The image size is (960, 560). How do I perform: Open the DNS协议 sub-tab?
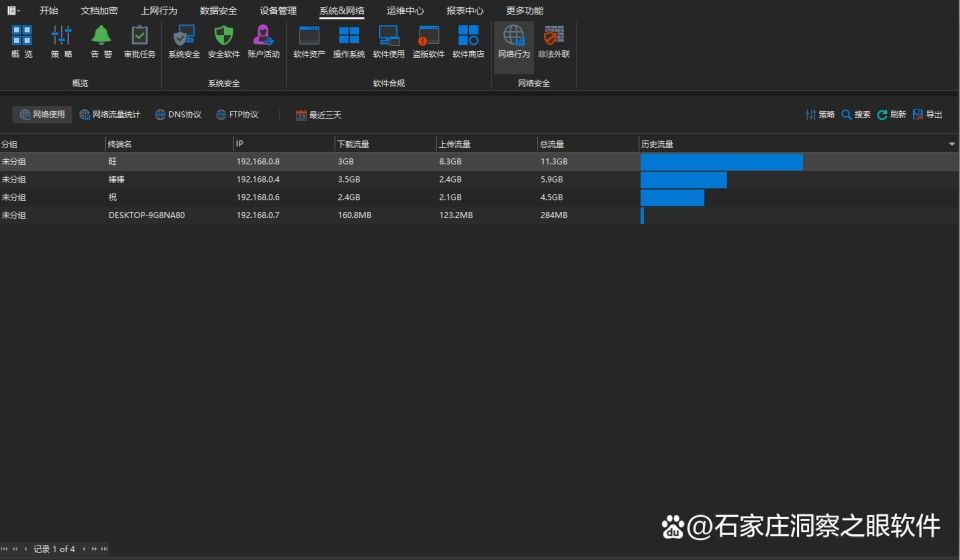[x=178, y=114]
